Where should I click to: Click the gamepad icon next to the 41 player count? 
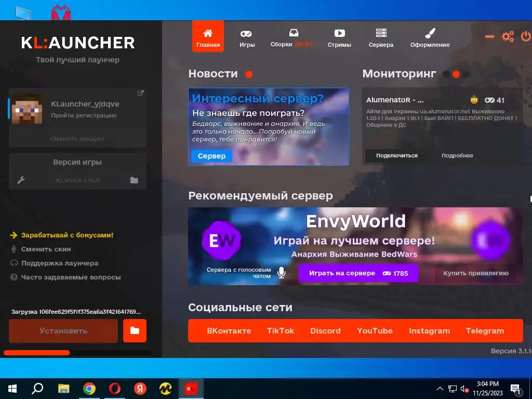point(489,100)
